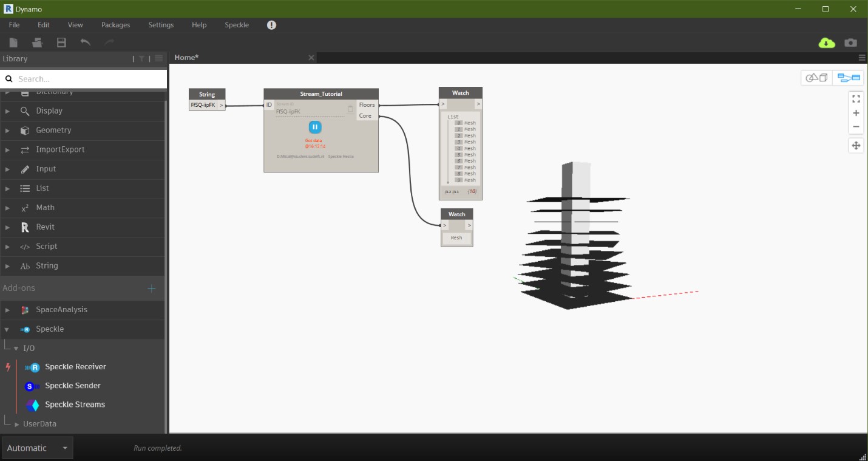Collapse the I/O section under Speckle
Viewport: 868px width, 461px height.
(16, 348)
